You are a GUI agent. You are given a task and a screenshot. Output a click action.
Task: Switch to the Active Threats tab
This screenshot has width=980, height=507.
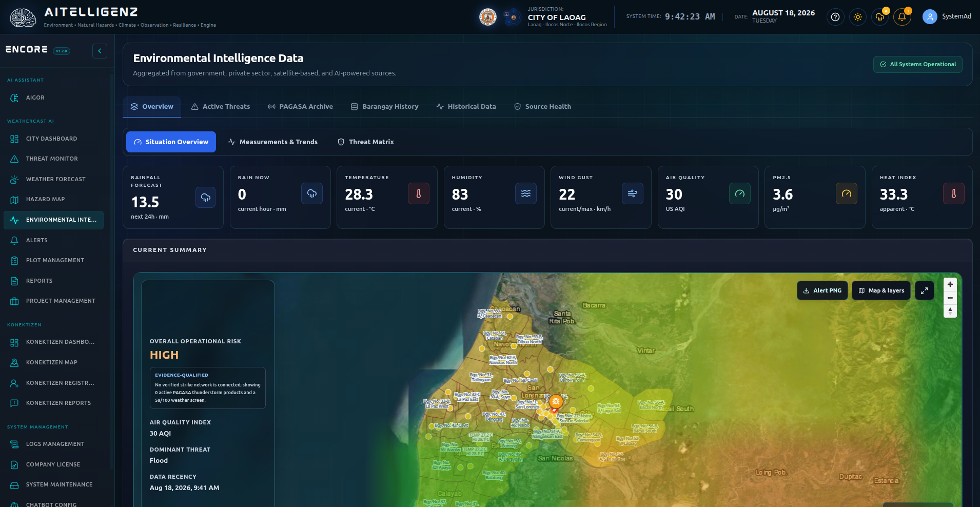click(221, 107)
